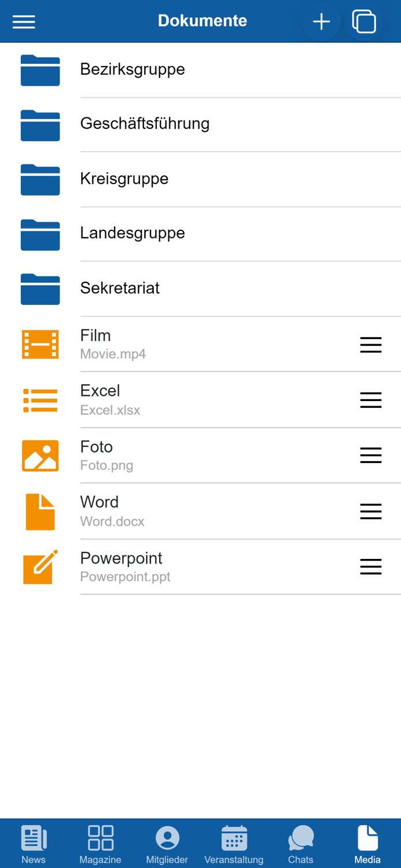Click the orange Foto image icon
This screenshot has height=868, width=401.
(x=41, y=455)
